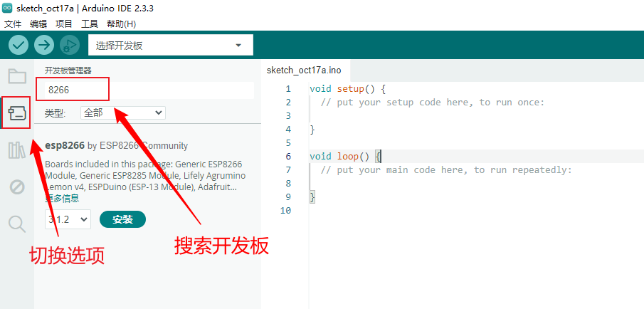This screenshot has height=309, width=644.
Task: Open the 选择开发板 board selector dropdown
Action: click(171, 45)
